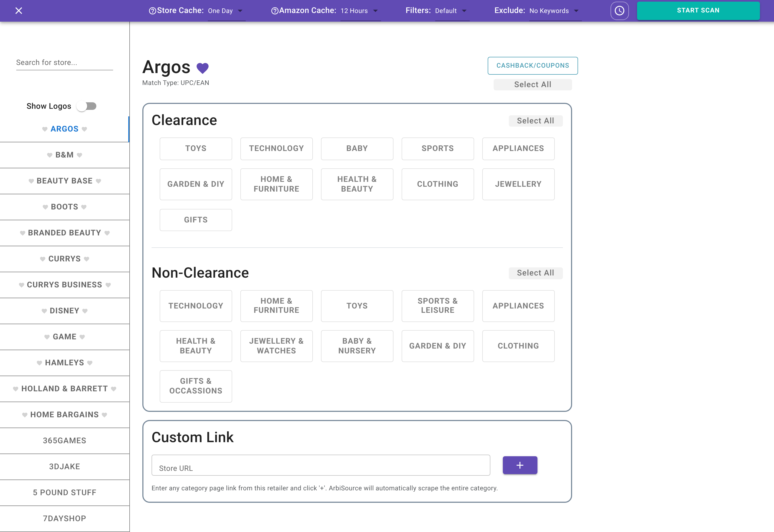Viewport: 774px width, 532px height.
Task: Click the Search for store field
Action: (x=65, y=63)
